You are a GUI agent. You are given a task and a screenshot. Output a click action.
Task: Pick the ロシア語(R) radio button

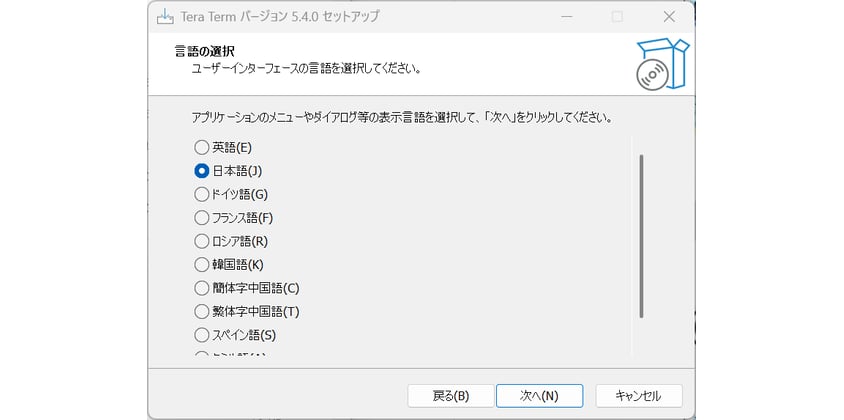point(202,241)
